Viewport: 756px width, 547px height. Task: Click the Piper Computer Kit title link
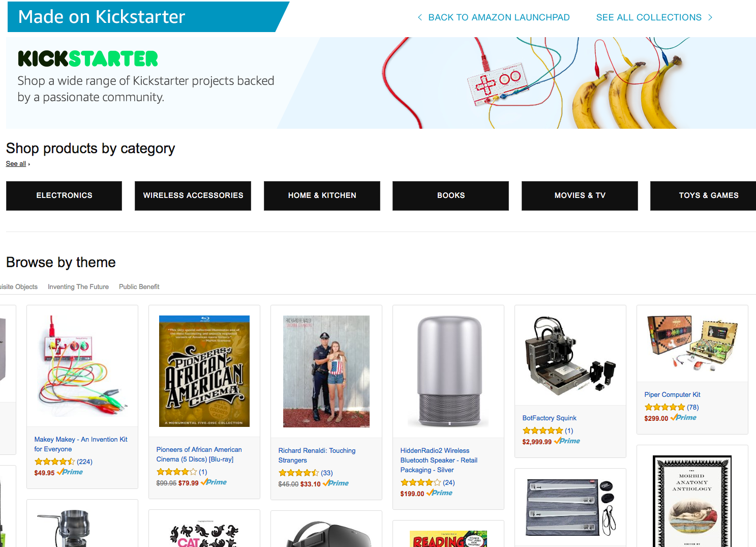click(x=672, y=395)
